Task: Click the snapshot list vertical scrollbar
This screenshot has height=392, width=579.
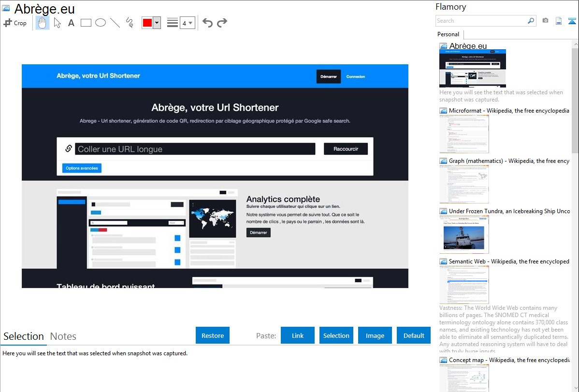Action: click(x=575, y=100)
